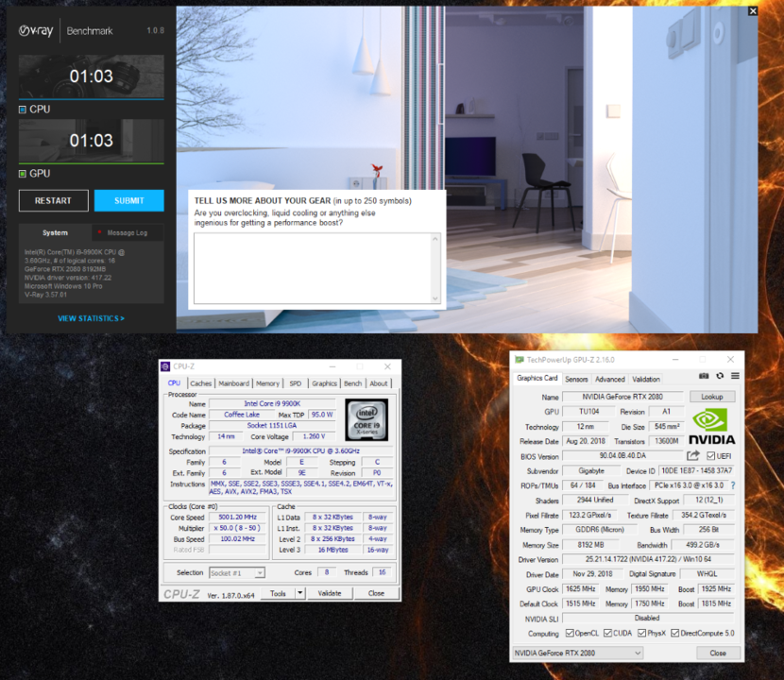Toggle the UEFI checkbox in GPU-Z
Screen dimensions: 784x680
pos(710,455)
